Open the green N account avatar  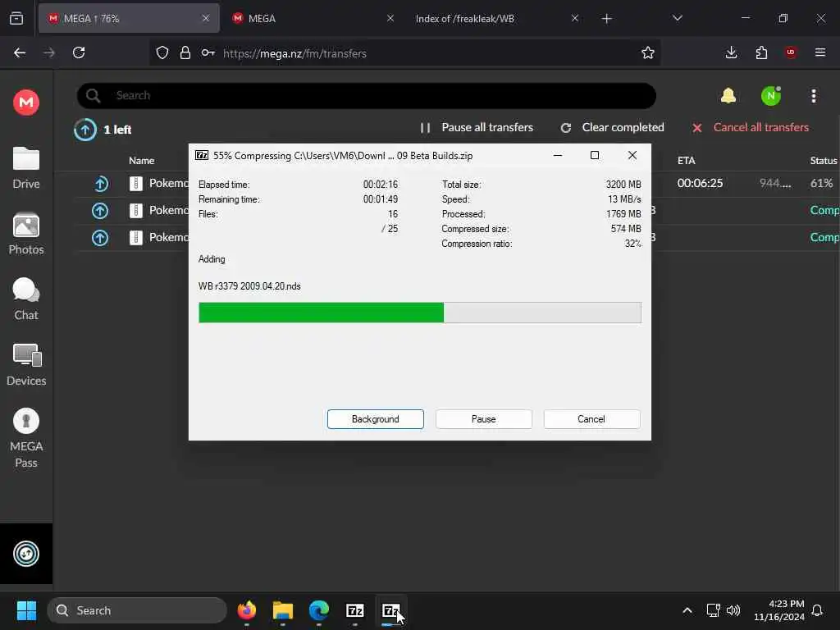tap(770, 96)
